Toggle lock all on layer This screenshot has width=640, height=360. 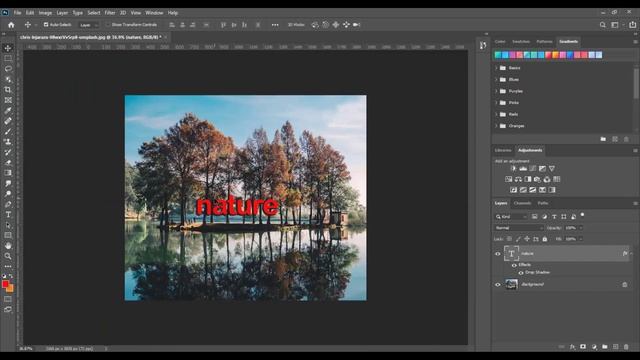pos(544,239)
